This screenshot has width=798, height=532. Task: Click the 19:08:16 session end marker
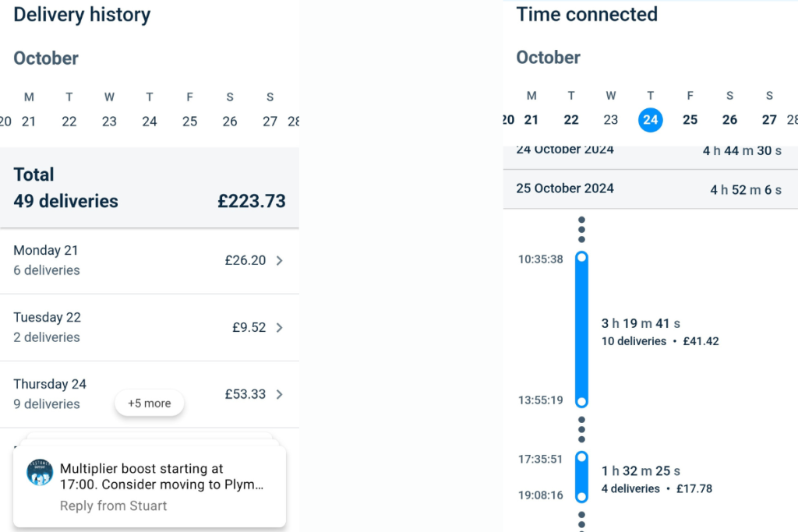[581, 496]
